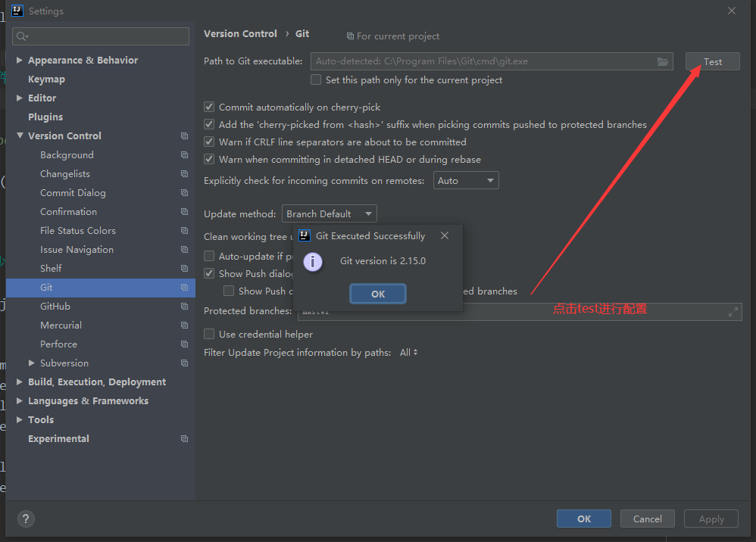756x542 pixels.
Task: Select GitHub in the settings tree
Action: coord(55,307)
